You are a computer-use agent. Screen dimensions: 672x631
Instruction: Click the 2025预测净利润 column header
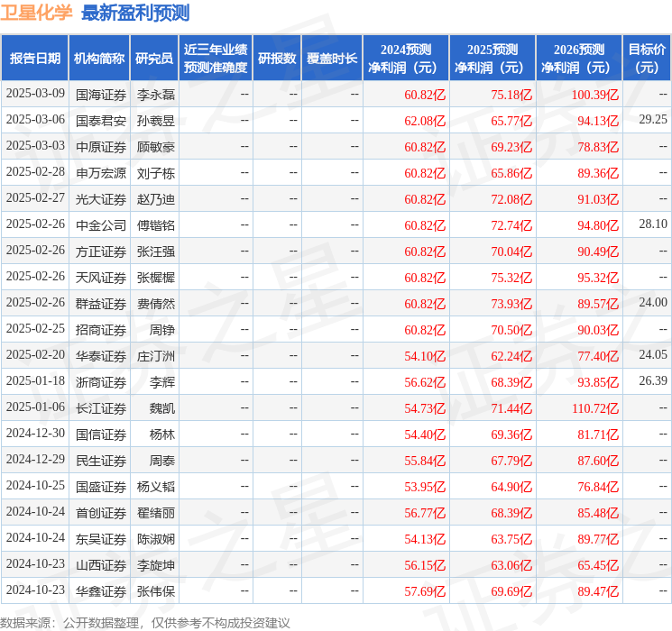point(492,59)
